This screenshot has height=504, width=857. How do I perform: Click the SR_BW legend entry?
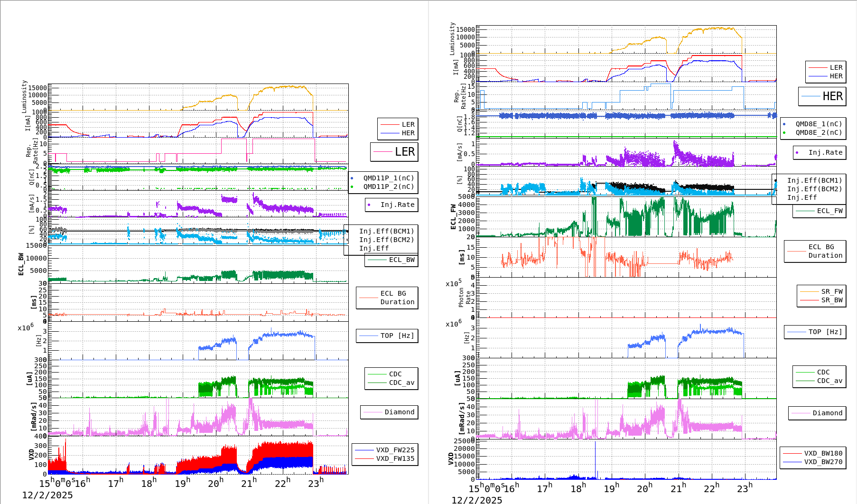coord(831,300)
